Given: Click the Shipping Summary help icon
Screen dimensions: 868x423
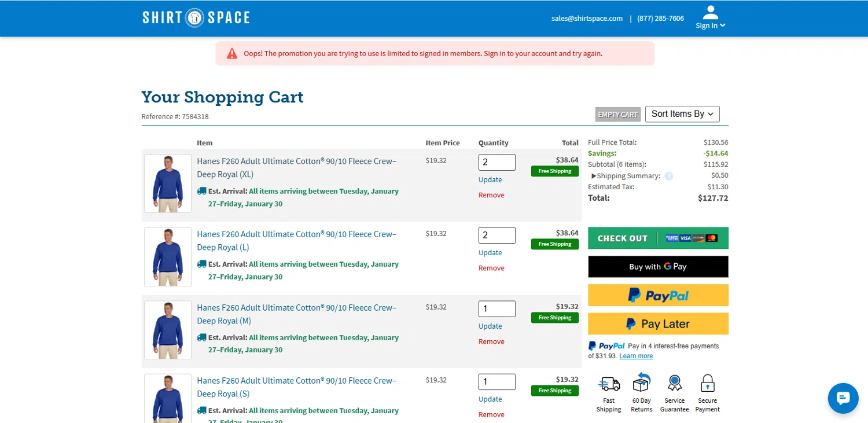Looking at the screenshot, I should coord(669,176).
